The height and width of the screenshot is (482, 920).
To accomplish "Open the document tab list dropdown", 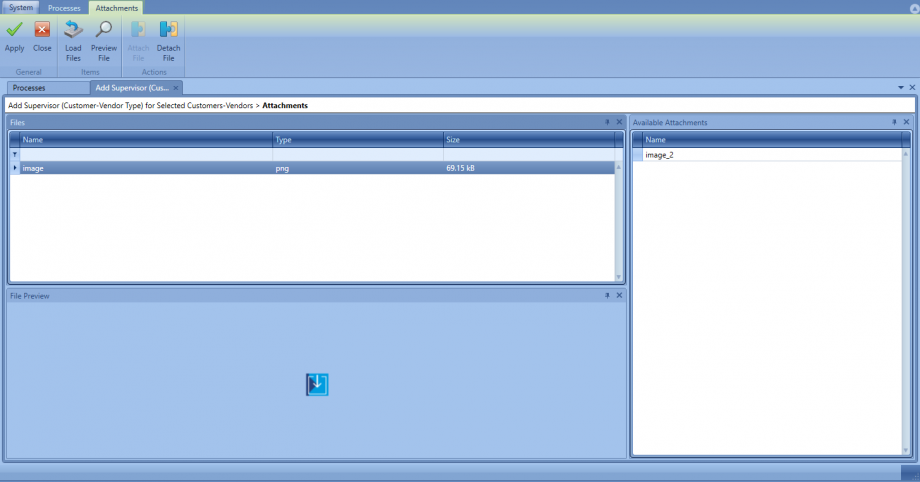I will point(901,87).
